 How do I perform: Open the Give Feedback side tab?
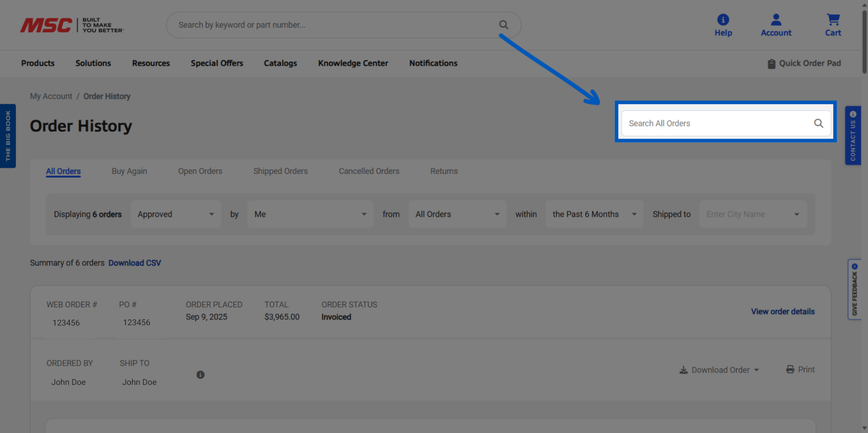(x=854, y=289)
